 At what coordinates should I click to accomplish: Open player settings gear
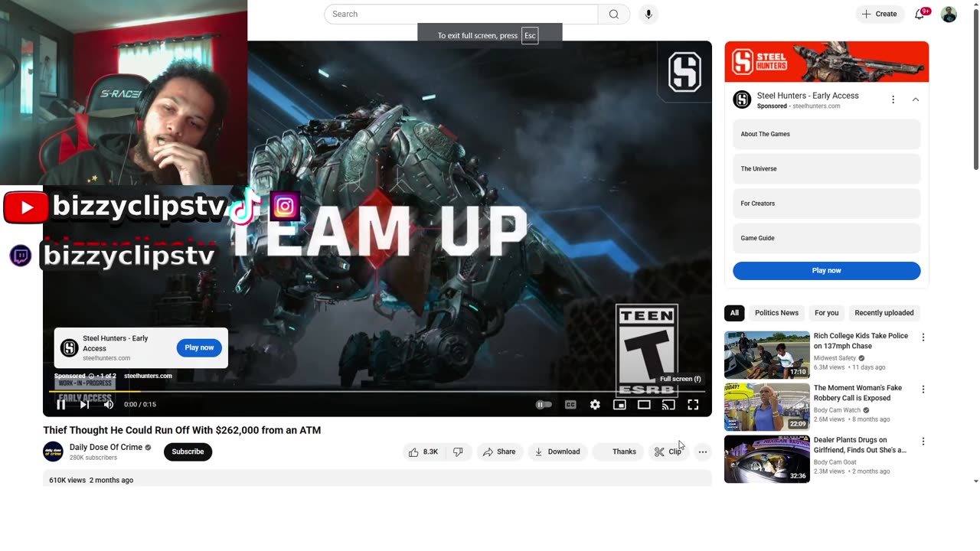click(x=595, y=404)
